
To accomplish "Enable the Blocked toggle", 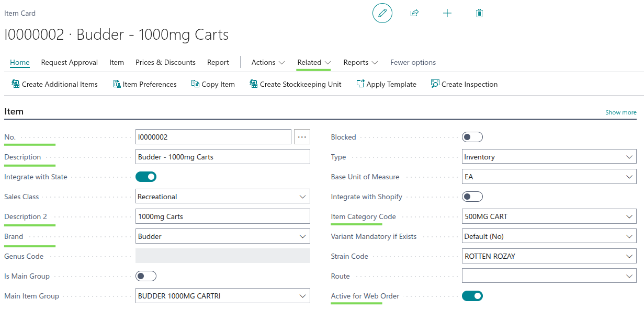I will (x=472, y=137).
